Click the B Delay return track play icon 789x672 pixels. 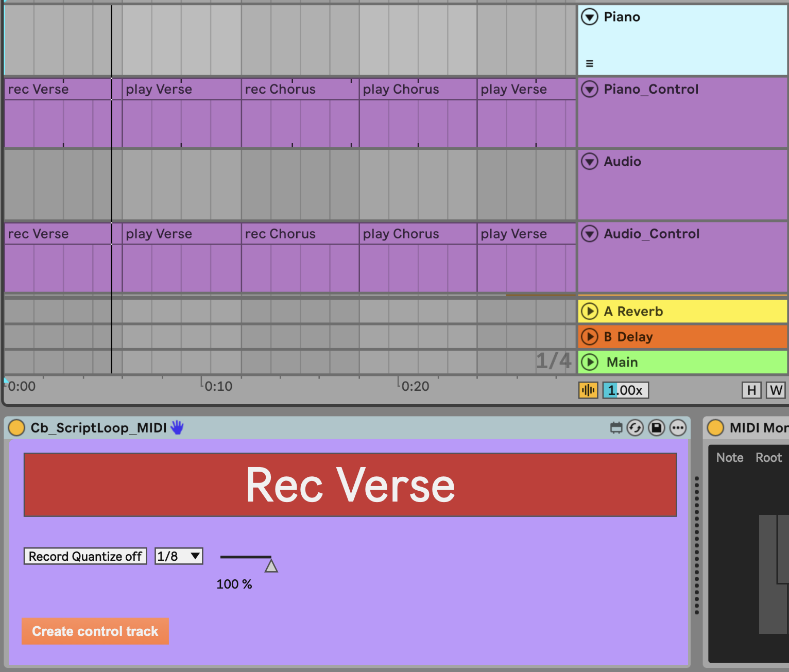590,337
